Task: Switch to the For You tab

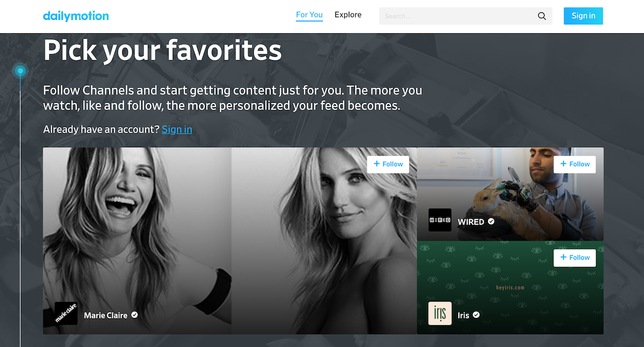Action: click(309, 15)
